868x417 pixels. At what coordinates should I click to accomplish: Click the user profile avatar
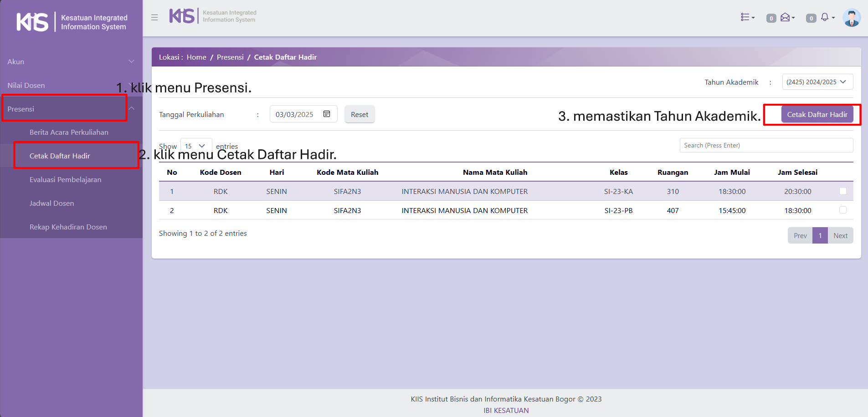pyautogui.click(x=851, y=18)
